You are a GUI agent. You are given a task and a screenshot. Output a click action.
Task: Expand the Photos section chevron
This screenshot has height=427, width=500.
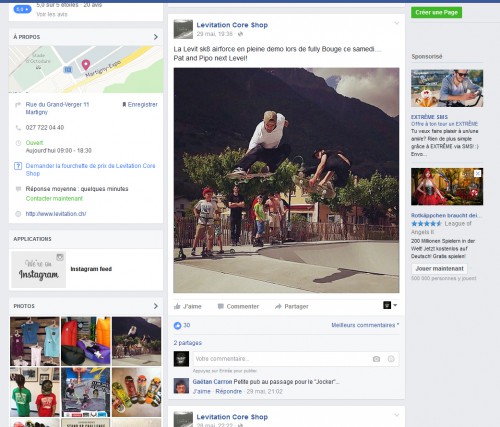(156, 306)
